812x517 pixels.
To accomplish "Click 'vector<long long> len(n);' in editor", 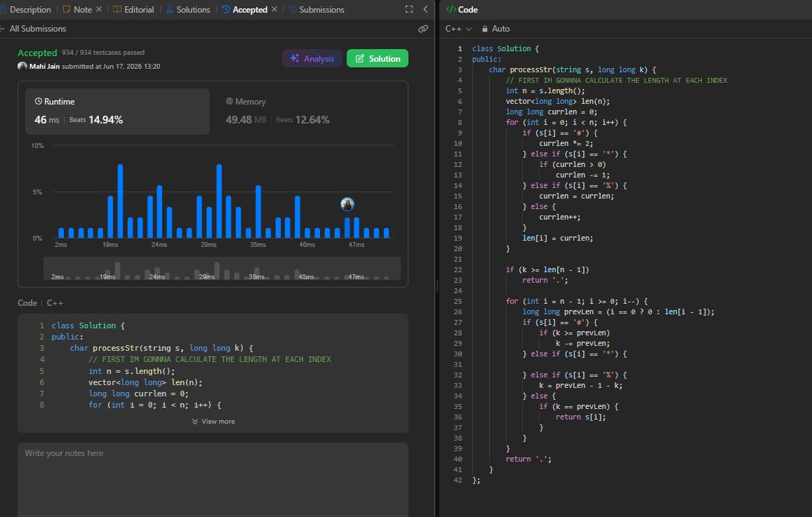I will 558,102.
